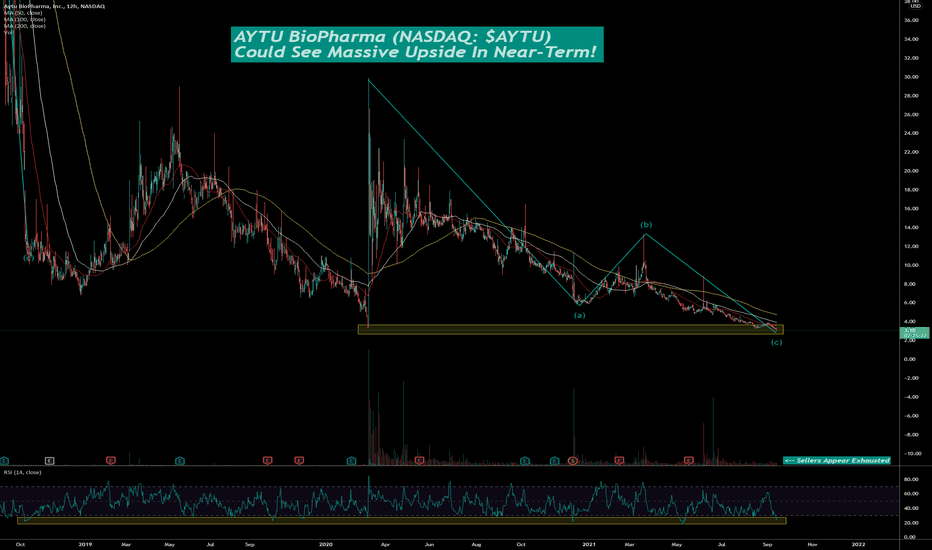
Task: Open the USD currency selector
Action: click(x=915, y=6)
